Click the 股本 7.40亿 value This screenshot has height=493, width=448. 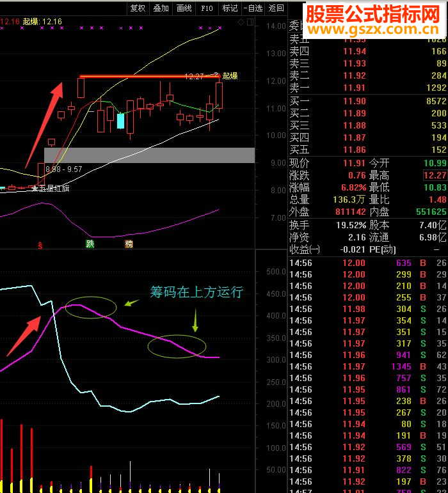pyautogui.click(x=433, y=226)
